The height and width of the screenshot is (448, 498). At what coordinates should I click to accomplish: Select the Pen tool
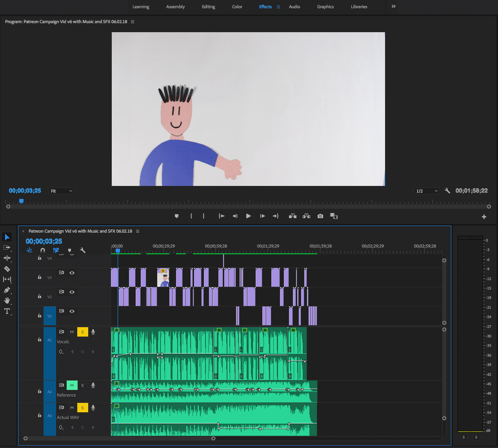(7, 290)
